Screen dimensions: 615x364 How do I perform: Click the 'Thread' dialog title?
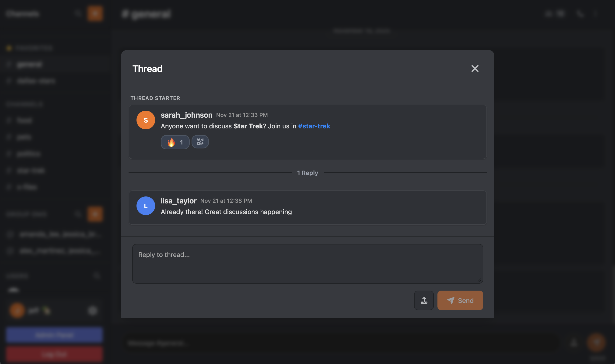(147, 69)
